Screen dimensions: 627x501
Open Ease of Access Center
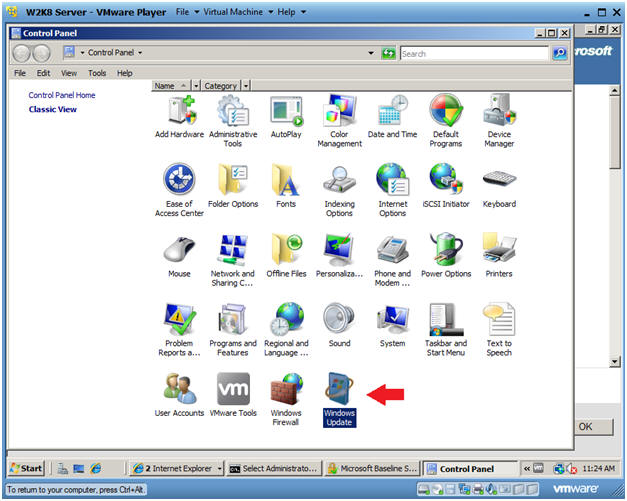coord(179,190)
